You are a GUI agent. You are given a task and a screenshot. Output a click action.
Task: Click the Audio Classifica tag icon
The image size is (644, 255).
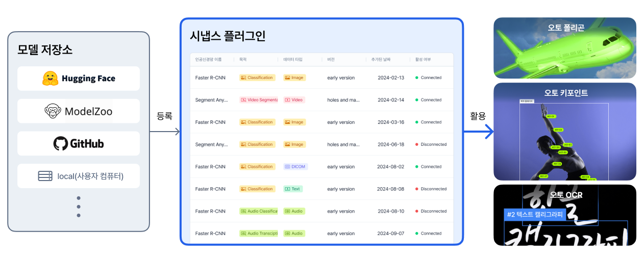tap(243, 211)
